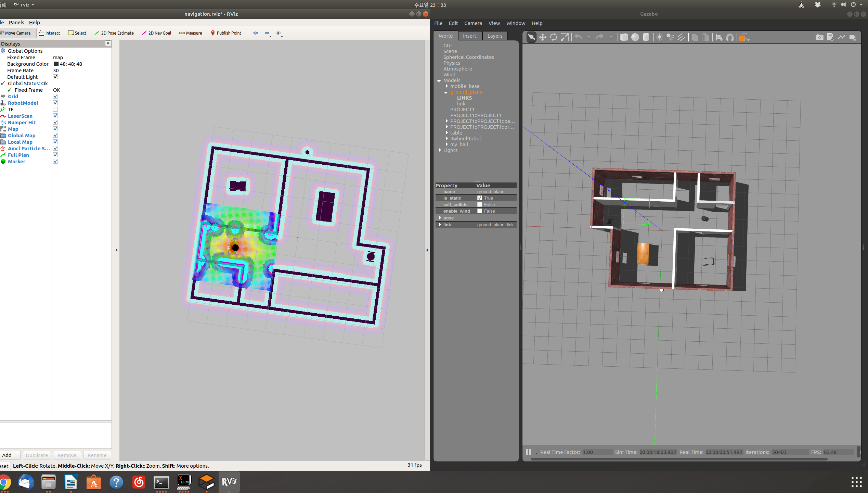Expand the mobile_base model in Gazebo tree

click(x=446, y=86)
